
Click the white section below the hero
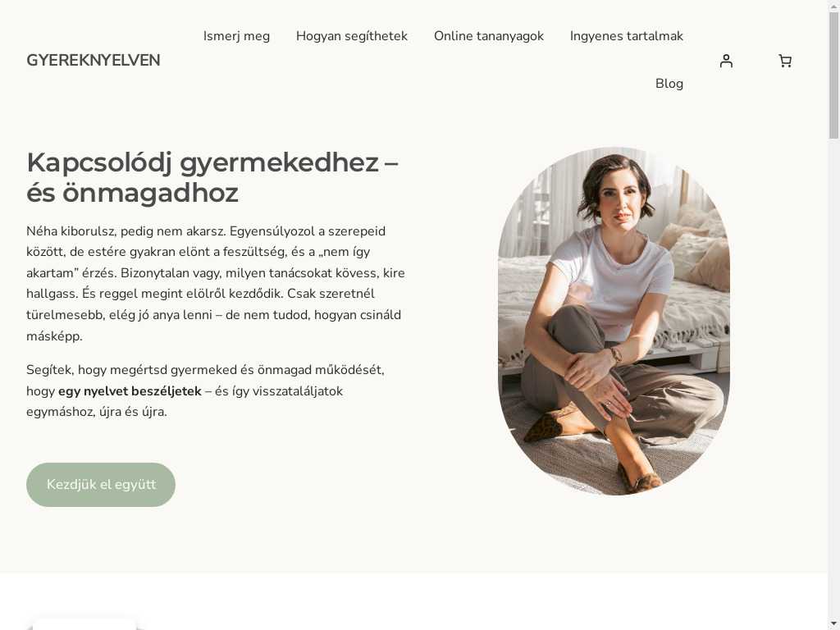coord(413,601)
